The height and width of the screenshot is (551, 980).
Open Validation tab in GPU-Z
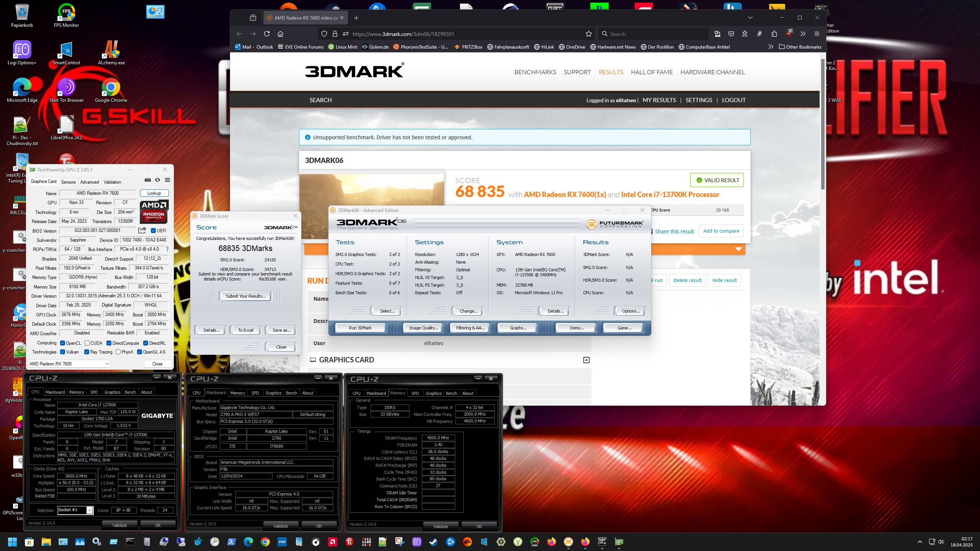112,182
